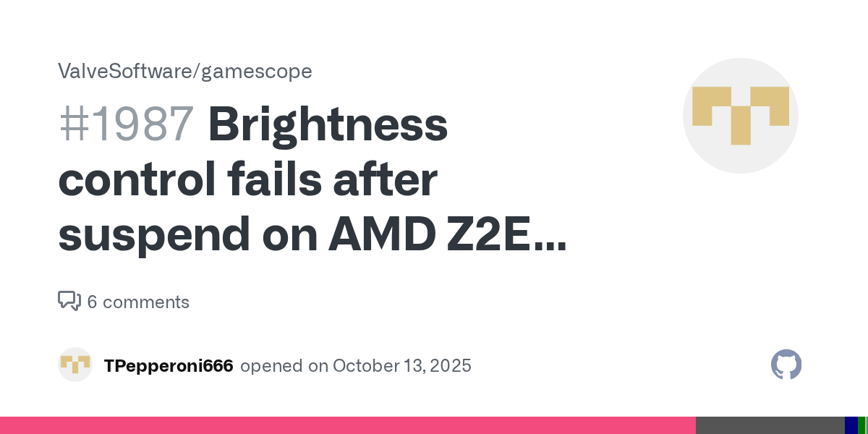Open the 'gamescope' repository name
Viewport: 868px width, 434px height.
[x=257, y=71]
